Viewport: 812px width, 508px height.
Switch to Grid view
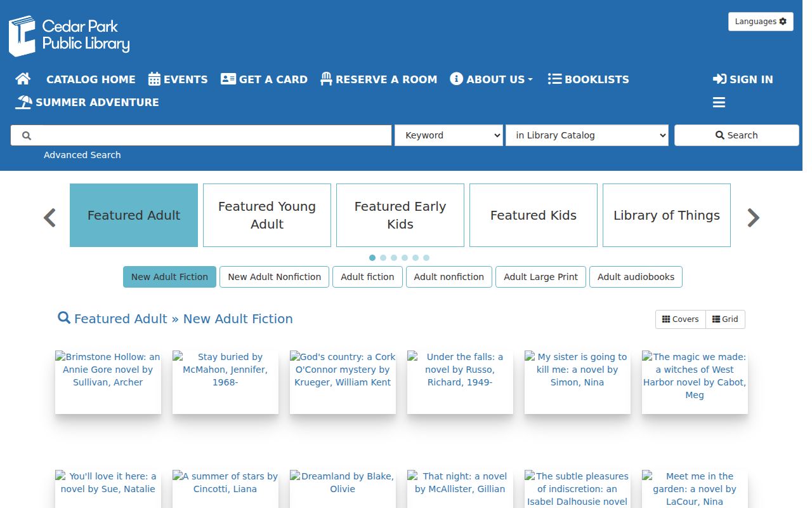point(725,319)
